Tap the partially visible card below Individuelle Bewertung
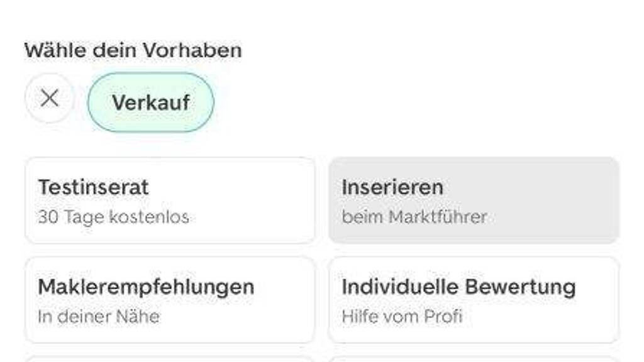The width and height of the screenshot is (644, 362). coord(474,358)
